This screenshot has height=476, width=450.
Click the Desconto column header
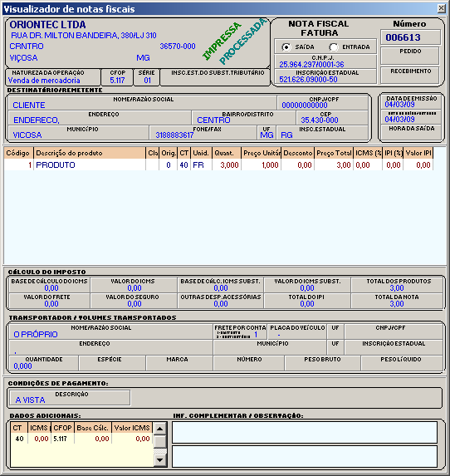(x=297, y=153)
